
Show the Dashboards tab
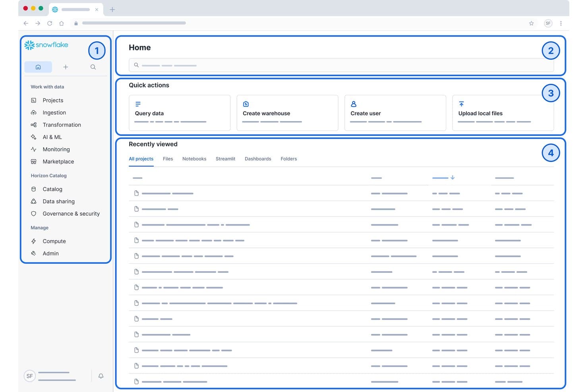click(258, 159)
